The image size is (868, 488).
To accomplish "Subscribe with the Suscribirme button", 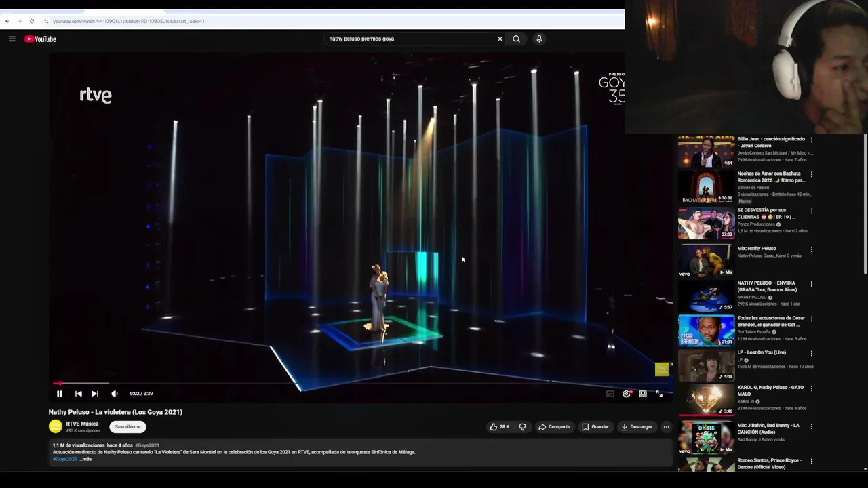I will click(127, 427).
